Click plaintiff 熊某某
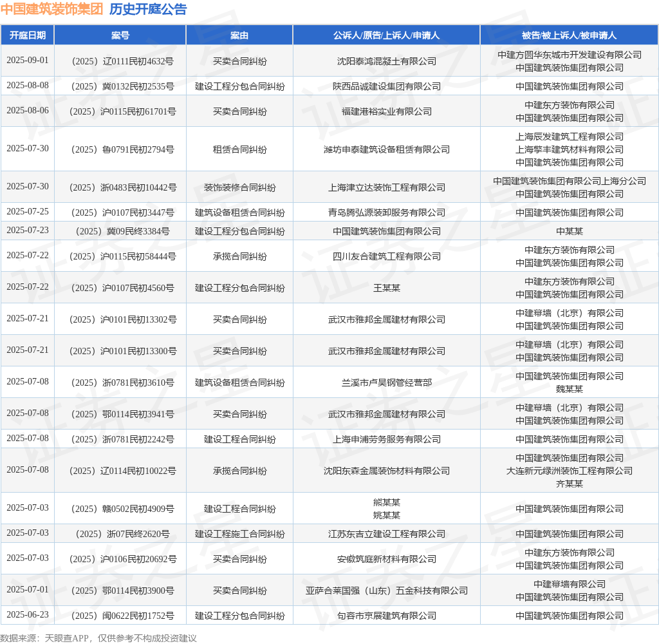The image size is (659, 644). [x=387, y=502]
